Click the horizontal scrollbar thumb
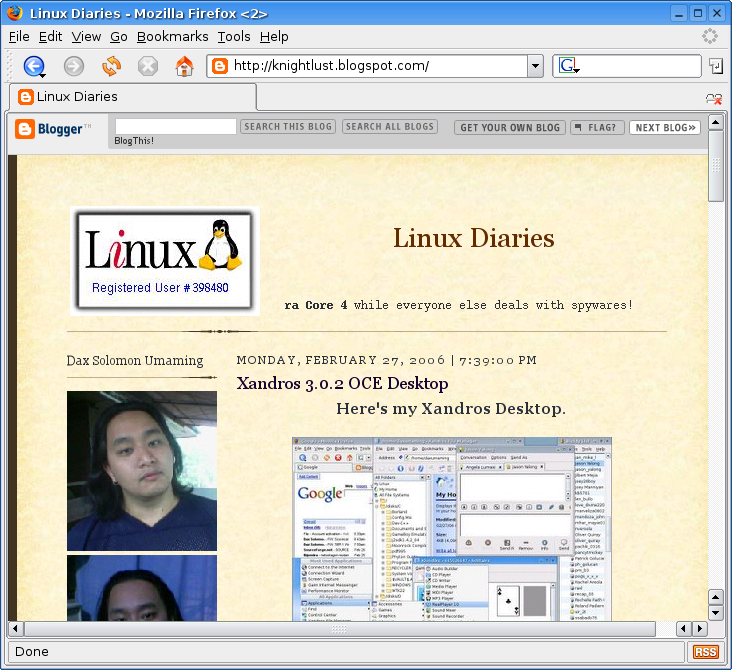 click(x=339, y=629)
